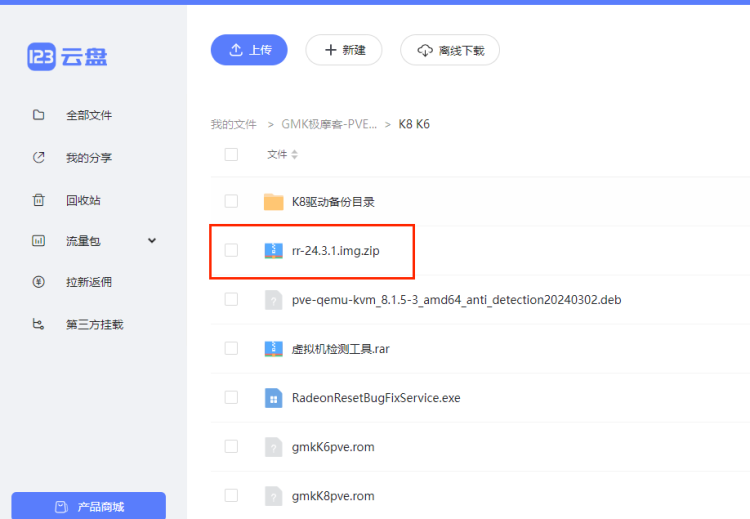The image size is (750, 519).
Task: Expand the 流量包 chevron in the sidebar
Action: click(x=152, y=241)
